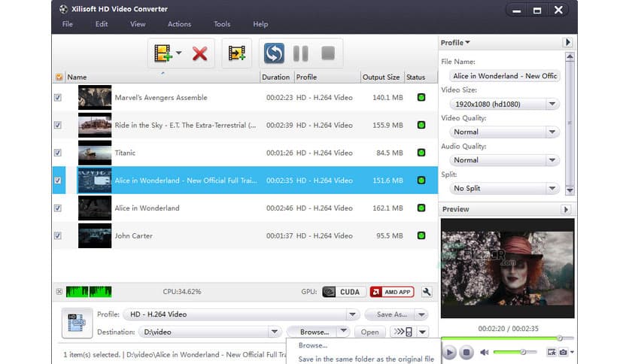Choose Browse... from the popup menu
Image resolution: width=629 pixels, height=364 pixels.
tap(313, 345)
